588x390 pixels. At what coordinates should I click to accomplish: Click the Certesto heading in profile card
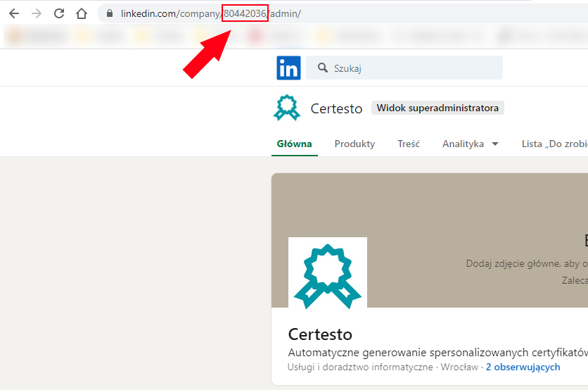pos(320,334)
